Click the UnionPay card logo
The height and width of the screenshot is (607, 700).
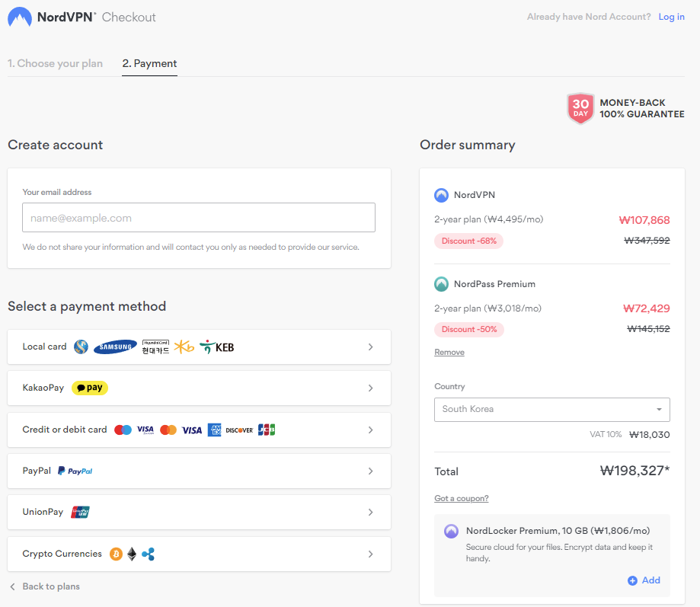pos(80,512)
